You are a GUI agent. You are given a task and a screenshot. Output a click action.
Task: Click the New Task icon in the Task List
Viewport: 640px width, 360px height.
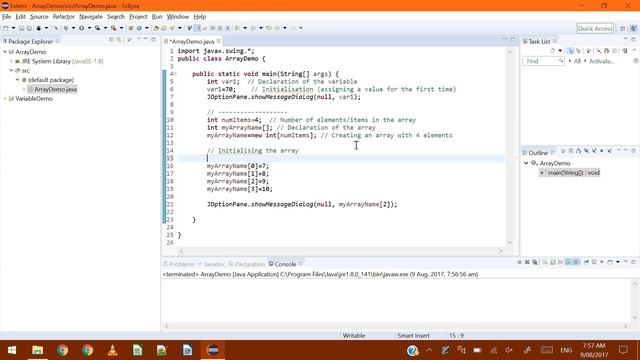click(x=553, y=51)
